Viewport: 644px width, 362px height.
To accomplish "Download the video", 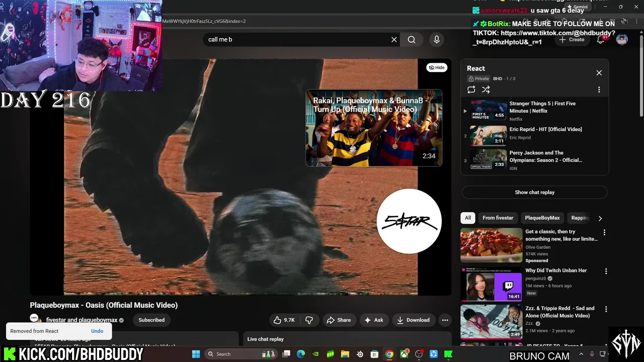I will tap(413, 320).
